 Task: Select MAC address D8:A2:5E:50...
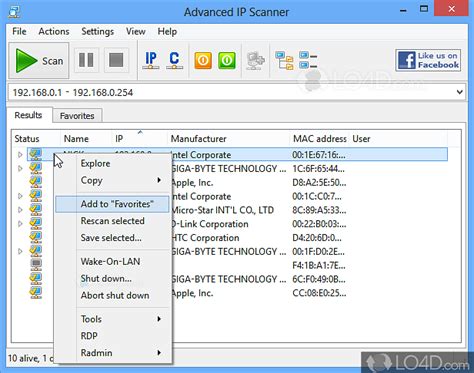point(319,183)
